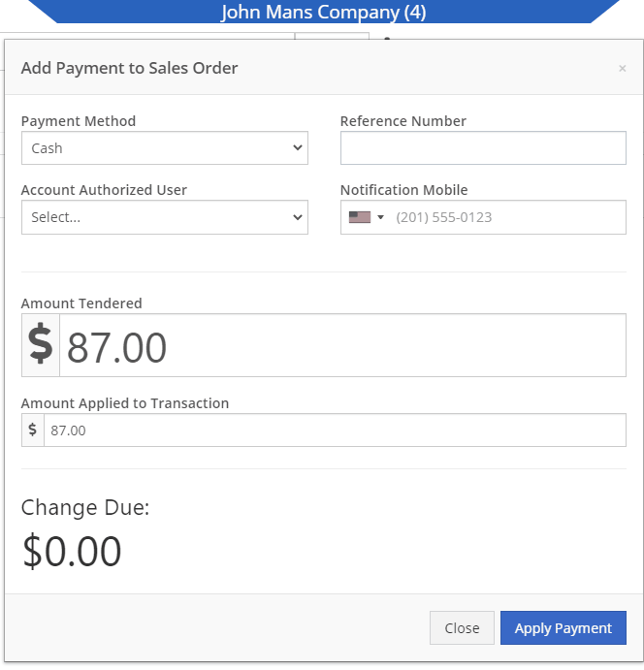Screen dimensions: 644x670
Task: Click the Add Payment to Sales Order title
Action: [130, 68]
